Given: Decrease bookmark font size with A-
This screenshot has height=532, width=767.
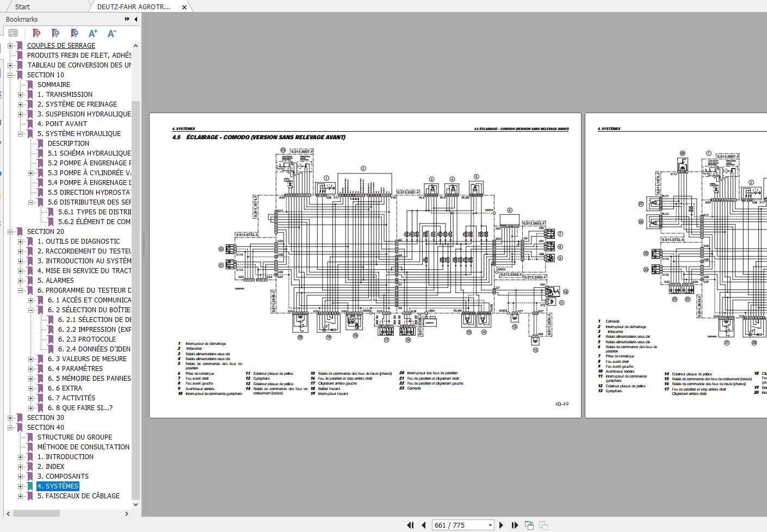Looking at the screenshot, I should 112,34.
